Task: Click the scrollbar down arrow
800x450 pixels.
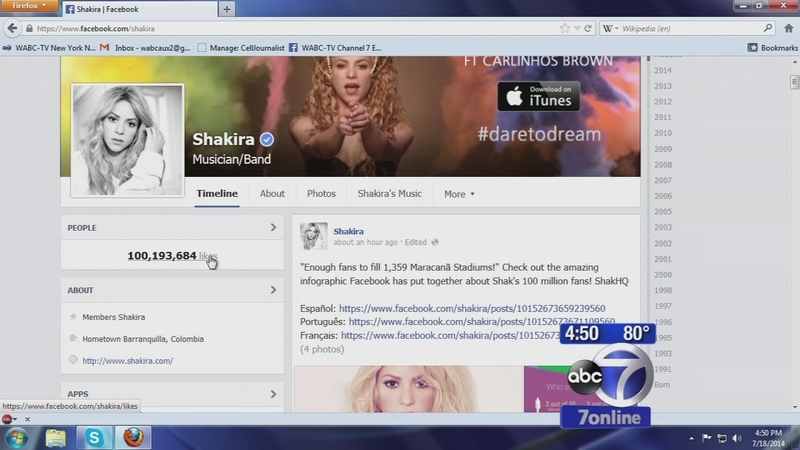Action: (794, 407)
